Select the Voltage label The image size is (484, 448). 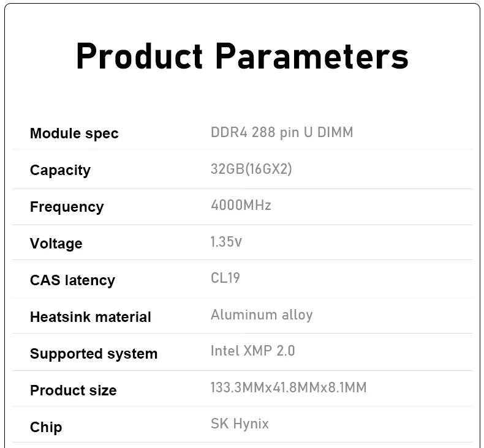tap(56, 244)
